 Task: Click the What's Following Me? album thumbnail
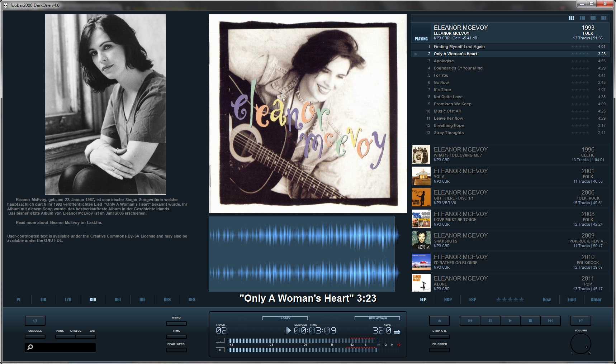[x=421, y=154]
